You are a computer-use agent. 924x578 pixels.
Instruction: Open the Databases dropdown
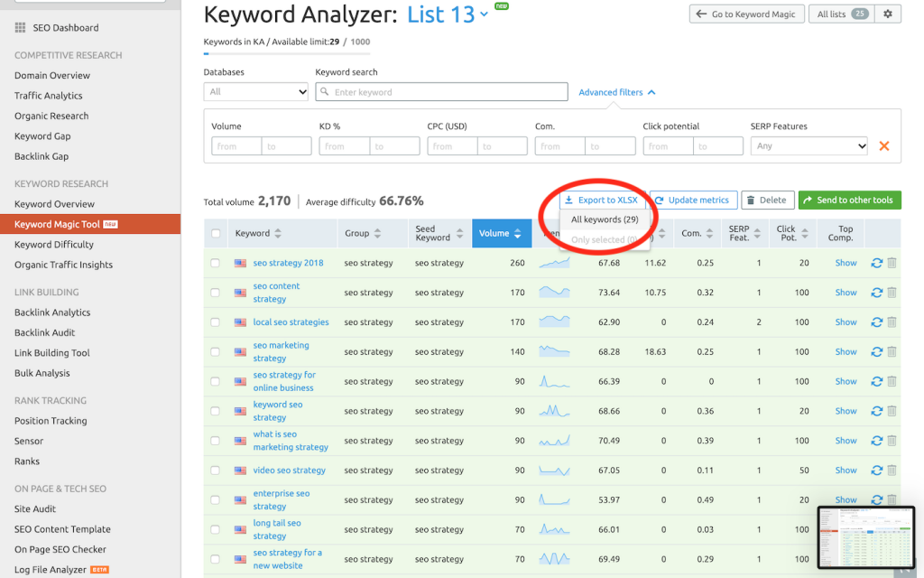pos(255,91)
